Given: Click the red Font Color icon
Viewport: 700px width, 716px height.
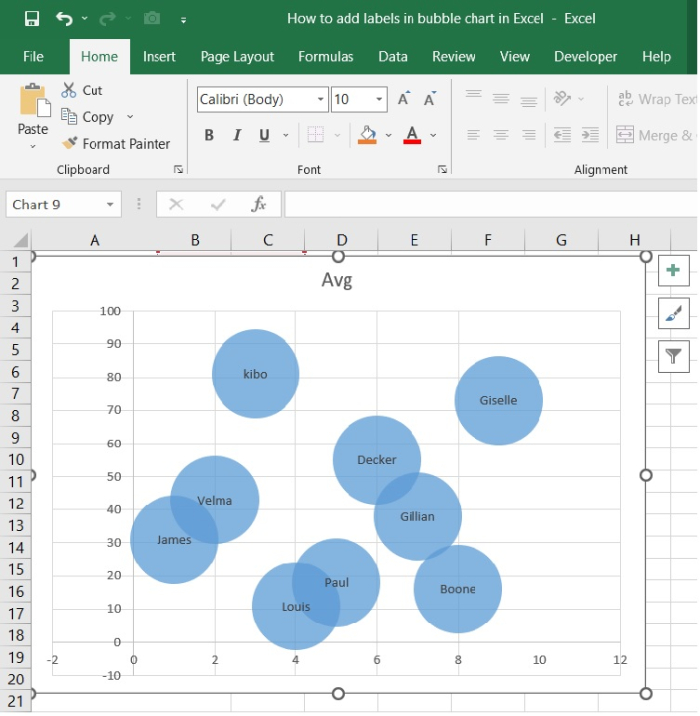Looking at the screenshot, I should (x=412, y=136).
